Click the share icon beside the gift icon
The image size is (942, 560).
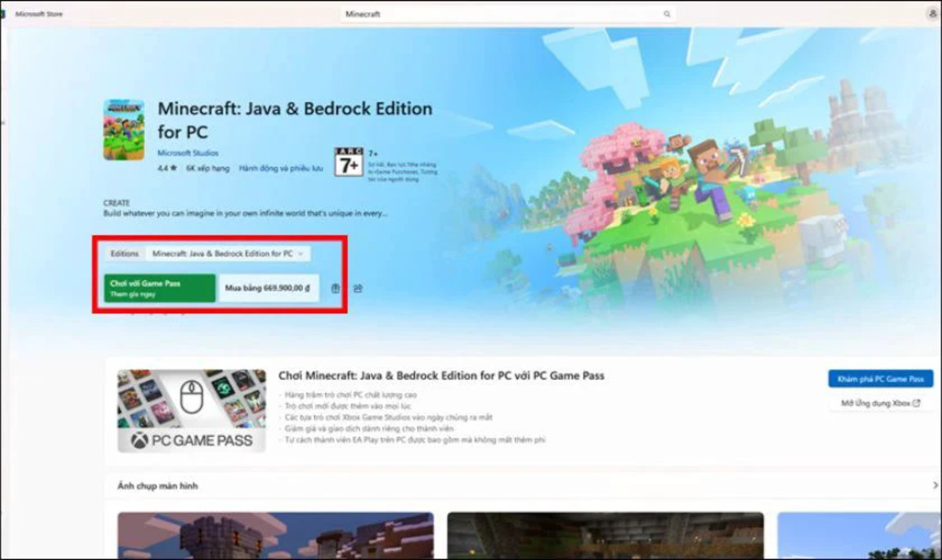click(358, 288)
